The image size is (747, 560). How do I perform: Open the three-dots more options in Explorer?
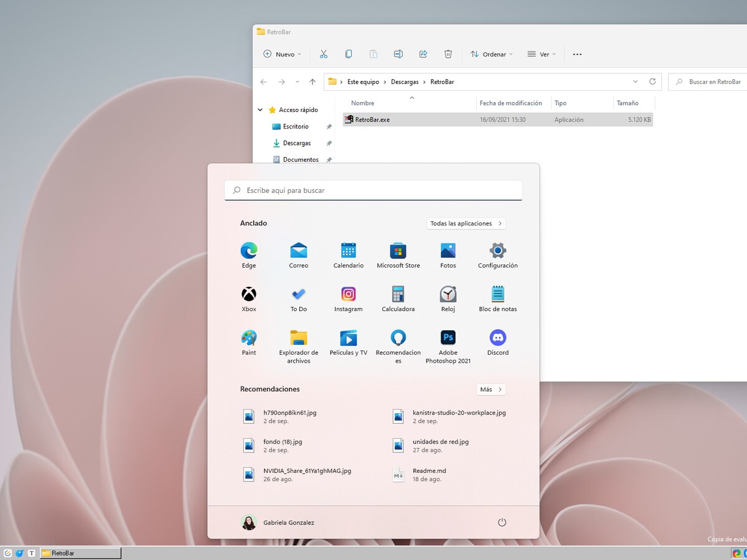[x=577, y=54]
